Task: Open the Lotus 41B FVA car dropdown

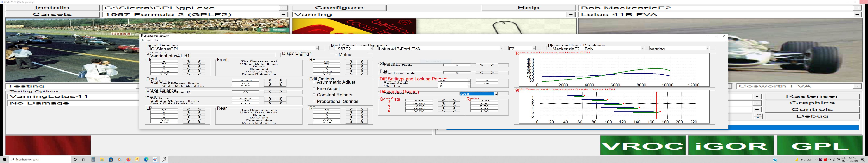Action: coord(857,14)
